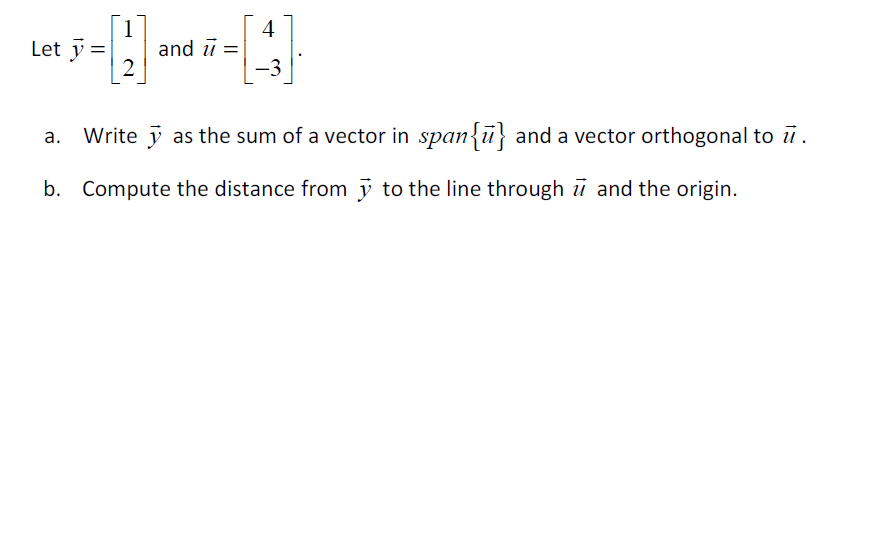
Task: Click the word "Let" at the problem start
Action: pos(46,49)
